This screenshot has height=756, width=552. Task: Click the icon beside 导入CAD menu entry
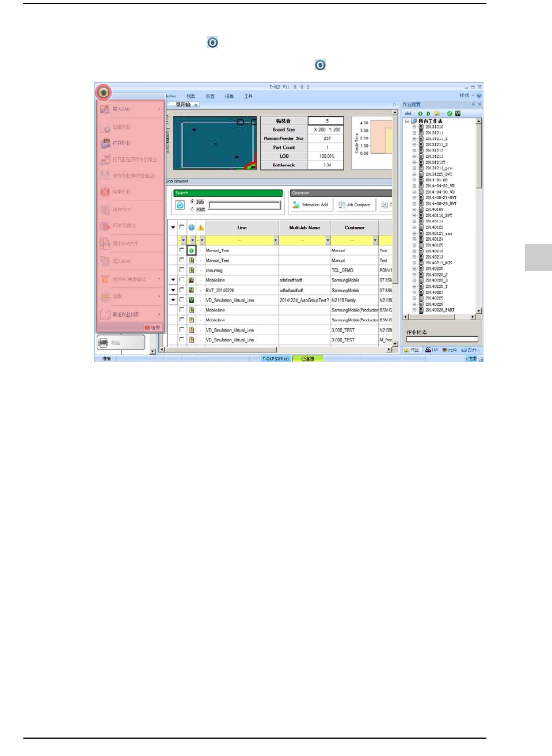[x=105, y=109]
